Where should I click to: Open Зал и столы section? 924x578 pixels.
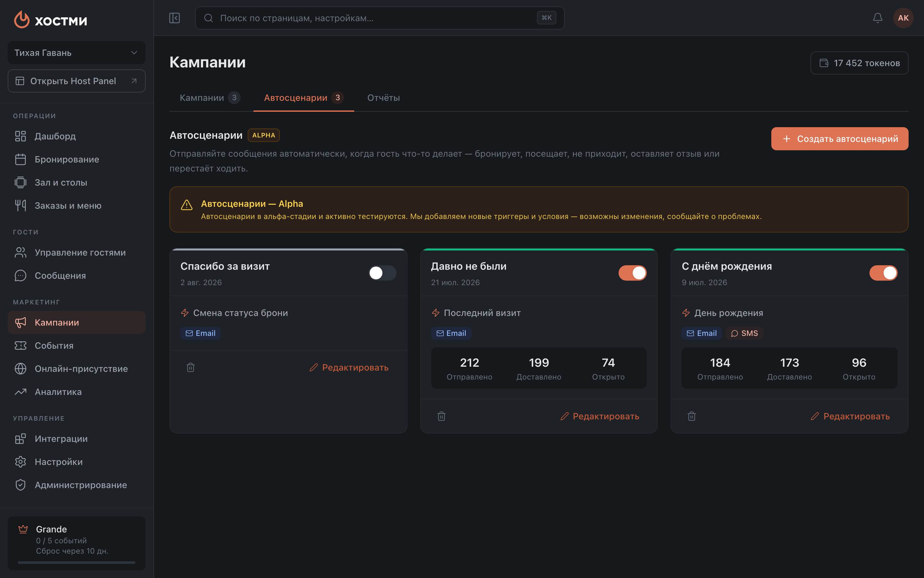(x=76, y=182)
